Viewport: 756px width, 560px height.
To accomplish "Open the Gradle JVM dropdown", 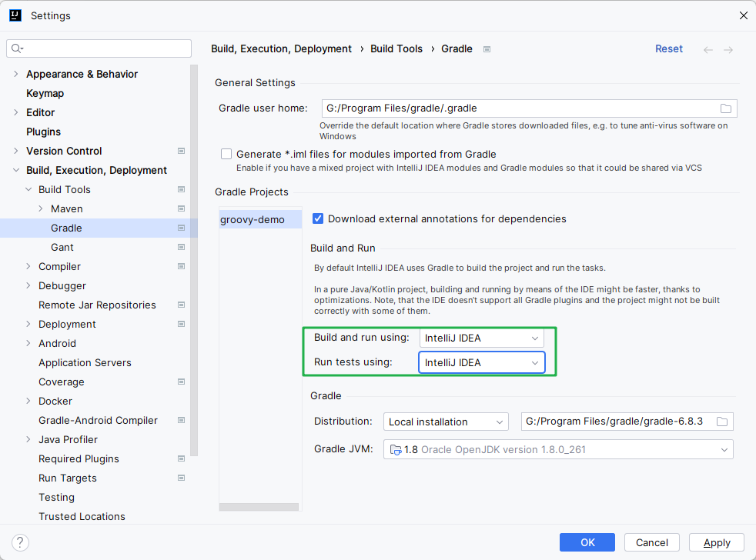I will pyautogui.click(x=558, y=450).
